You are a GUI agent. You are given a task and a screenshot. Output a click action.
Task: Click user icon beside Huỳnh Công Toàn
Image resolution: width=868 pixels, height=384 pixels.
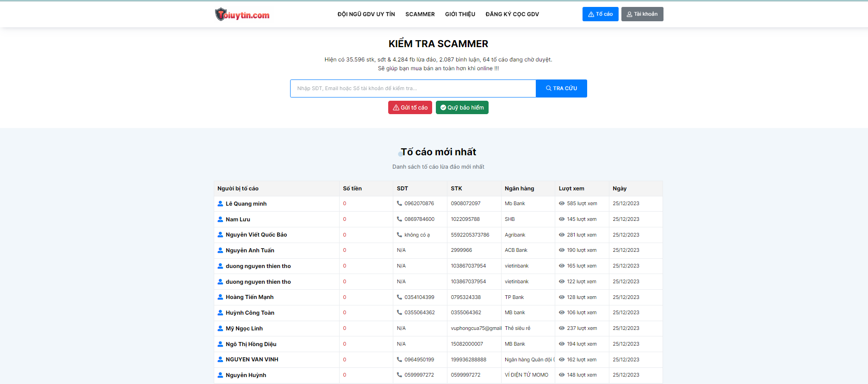(220, 313)
